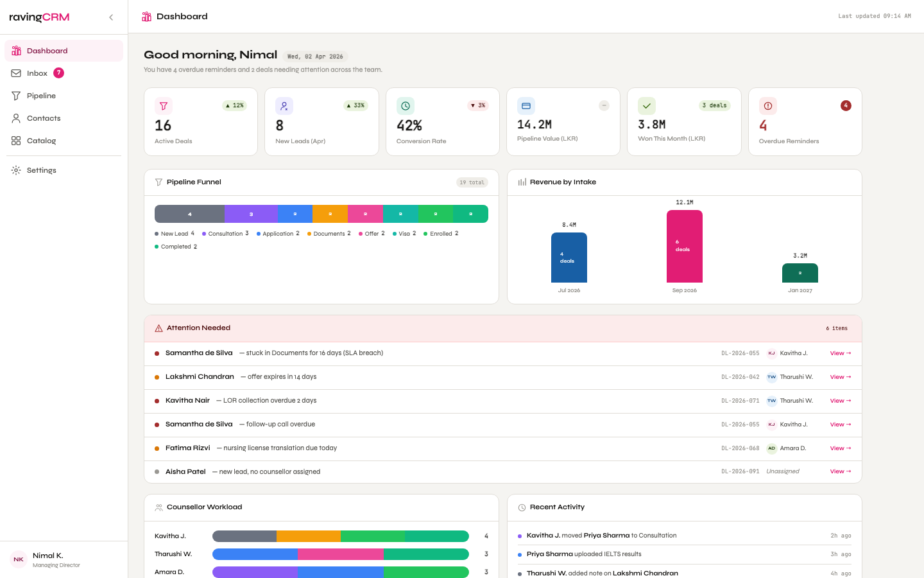This screenshot has height=578, width=924.
Task: Toggle the Enrolled legend item
Action: pyautogui.click(x=441, y=233)
